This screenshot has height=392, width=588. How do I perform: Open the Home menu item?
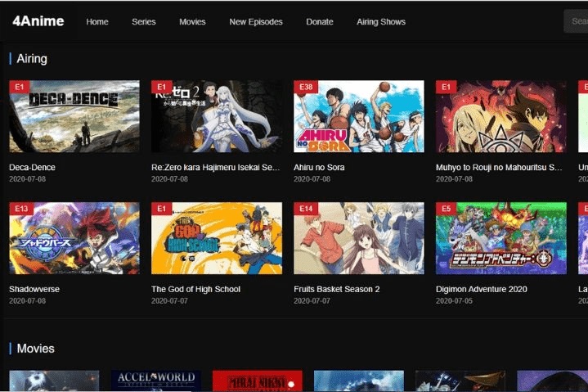click(x=97, y=22)
